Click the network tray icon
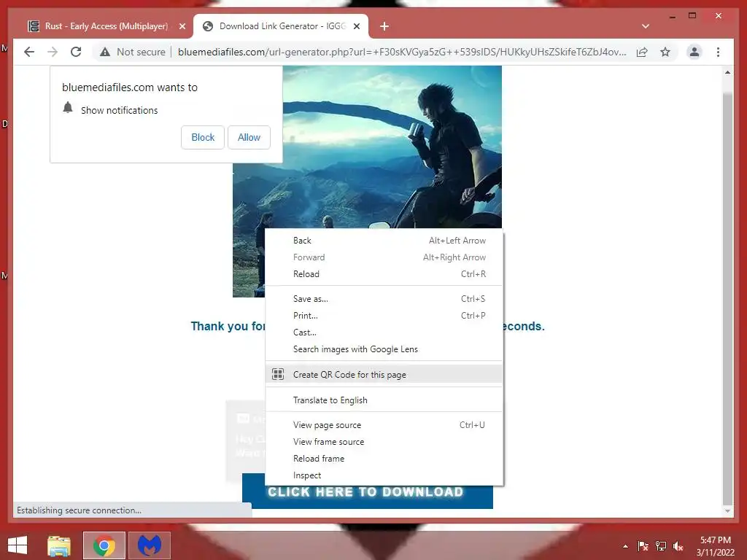This screenshot has height=560, width=747. pyautogui.click(x=661, y=546)
